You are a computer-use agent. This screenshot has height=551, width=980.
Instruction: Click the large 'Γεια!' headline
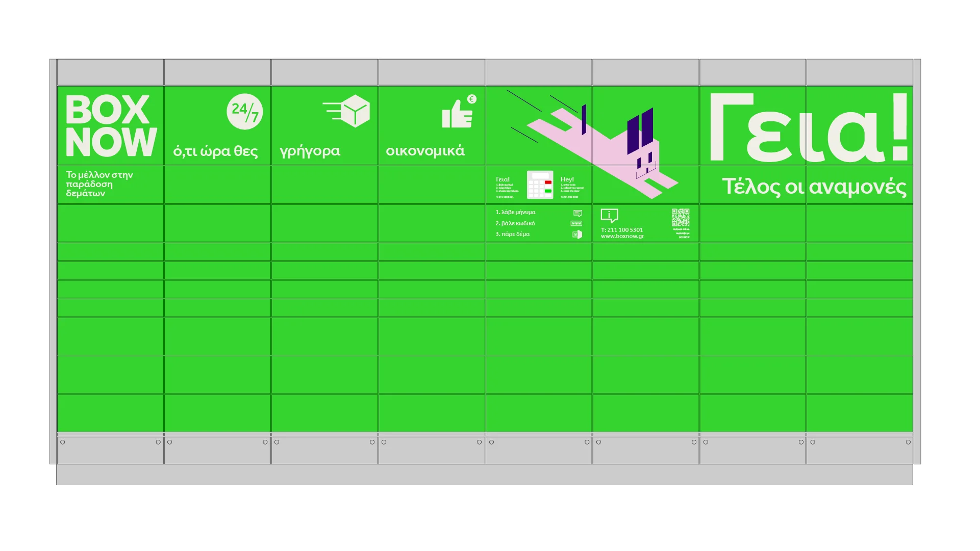pyautogui.click(x=808, y=127)
